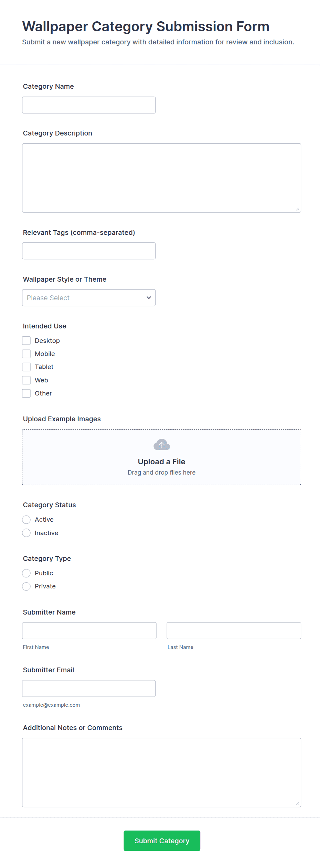Set category type to Public
Viewport: 320px width, 868px height.
pos(26,573)
